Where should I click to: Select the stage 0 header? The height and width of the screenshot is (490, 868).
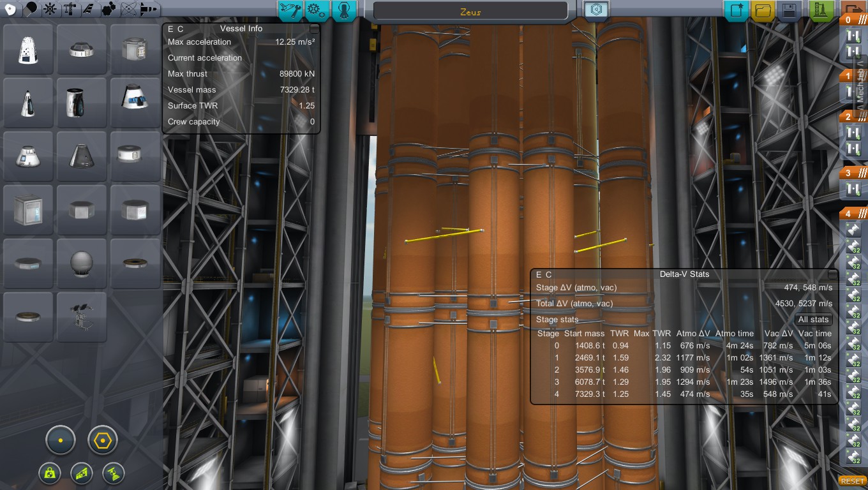coord(853,20)
